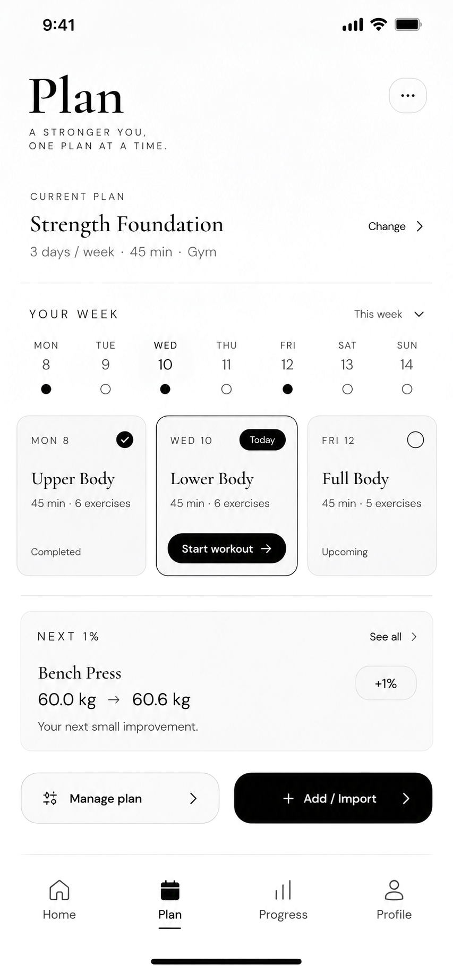453x980 pixels.
Task: Click the Today badge on Wed 10
Action: (x=262, y=440)
